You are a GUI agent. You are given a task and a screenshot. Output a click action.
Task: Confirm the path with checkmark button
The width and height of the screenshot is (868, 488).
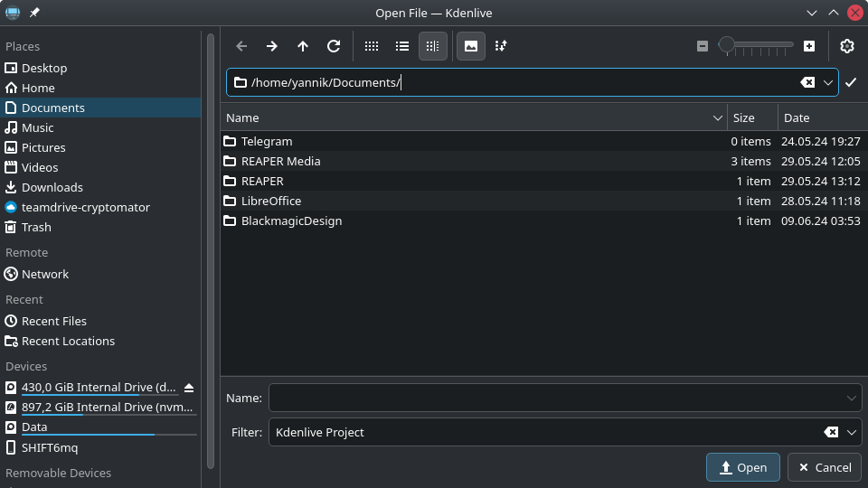[x=852, y=82]
